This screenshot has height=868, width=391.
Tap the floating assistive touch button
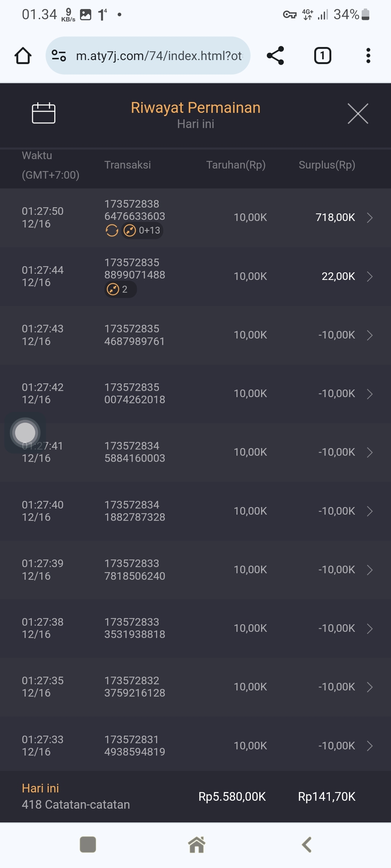click(25, 433)
